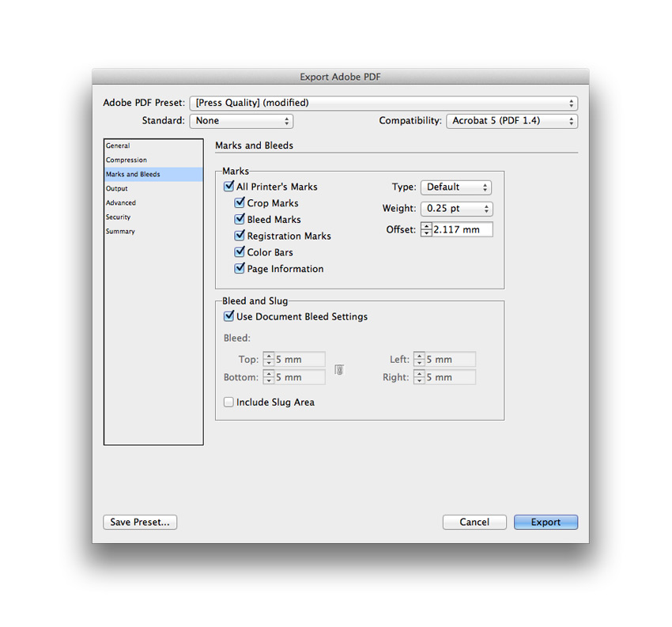Image resolution: width=672 pixels, height=627 pixels.
Task: Select General in the sidebar list
Action: (119, 145)
